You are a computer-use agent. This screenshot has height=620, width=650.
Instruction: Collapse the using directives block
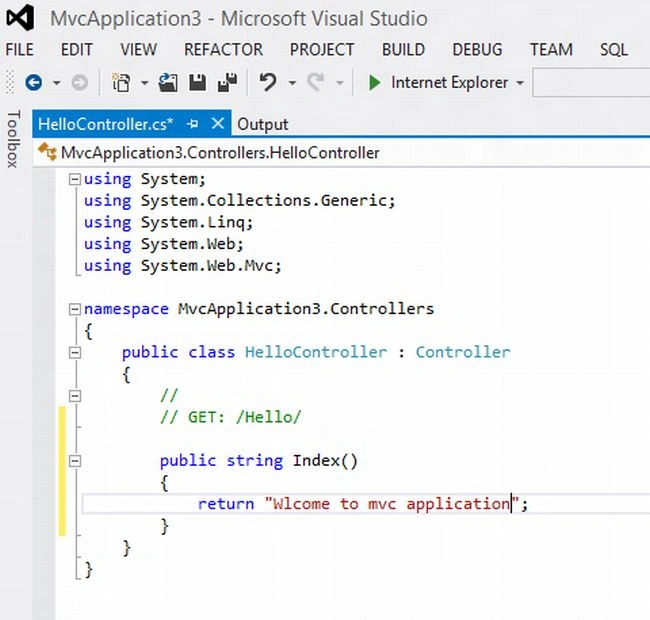tap(75, 179)
